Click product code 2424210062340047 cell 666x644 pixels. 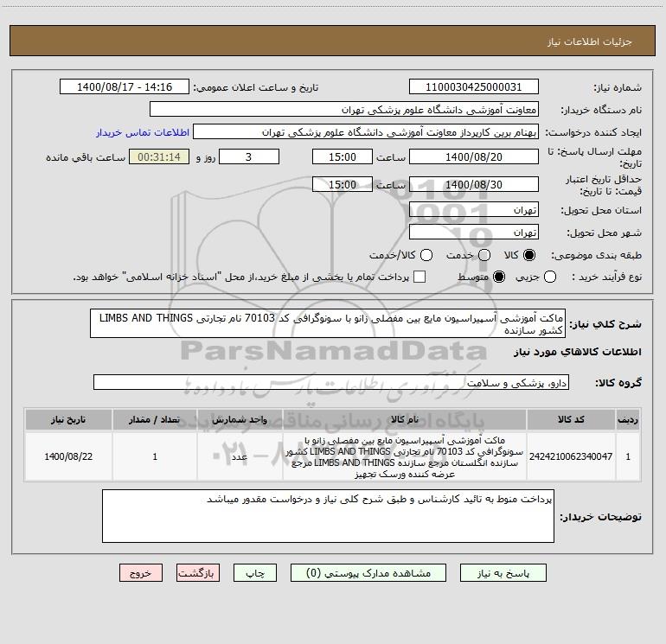(x=571, y=456)
